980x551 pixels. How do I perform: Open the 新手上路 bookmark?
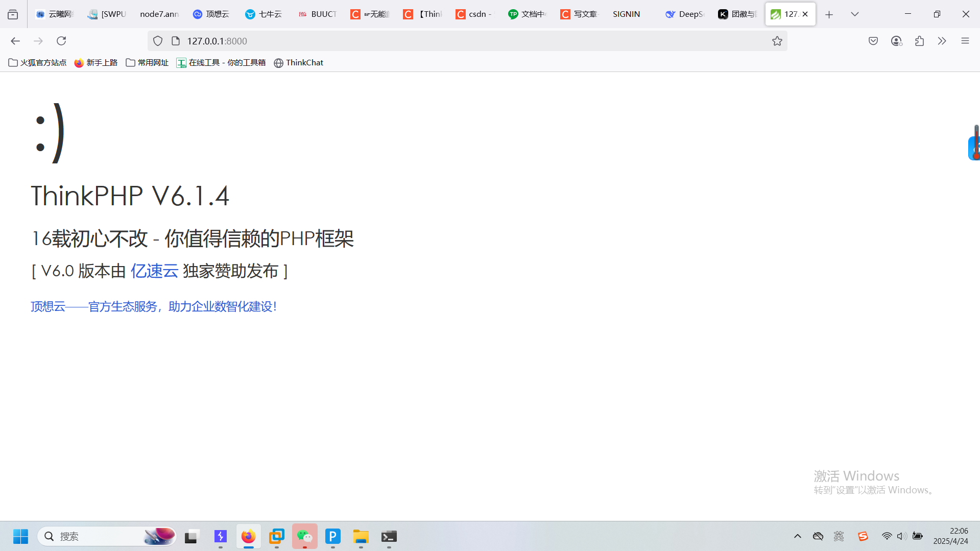click(96, 62)
